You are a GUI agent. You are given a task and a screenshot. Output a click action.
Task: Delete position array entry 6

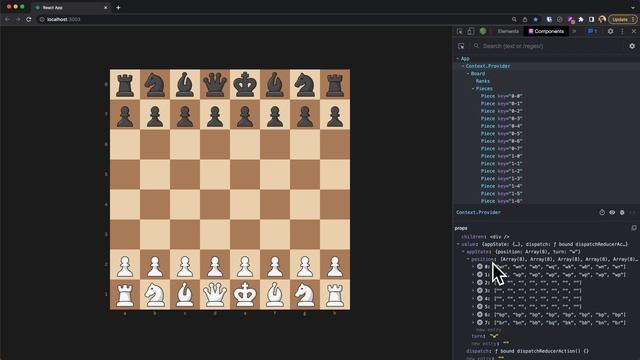[480, 315]
